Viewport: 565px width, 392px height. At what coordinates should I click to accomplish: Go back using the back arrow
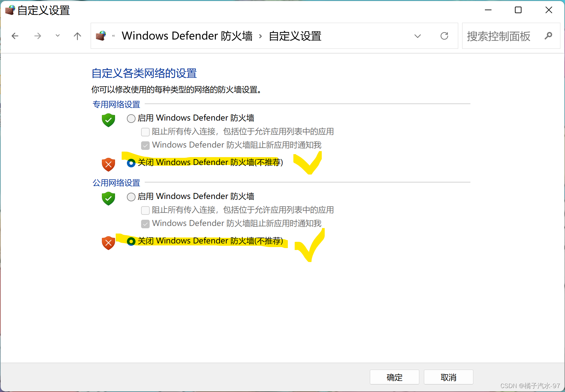[15, 36]
